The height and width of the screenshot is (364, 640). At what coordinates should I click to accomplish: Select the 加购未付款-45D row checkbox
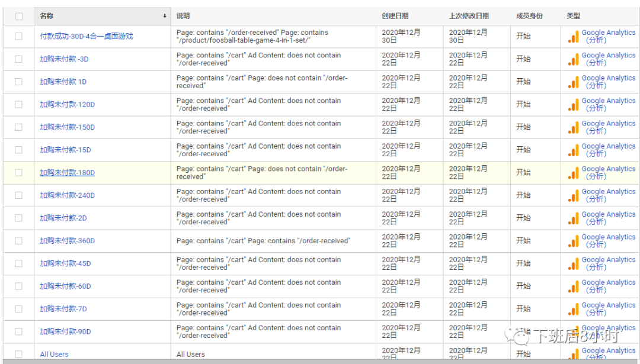click(x=19, y=263)
